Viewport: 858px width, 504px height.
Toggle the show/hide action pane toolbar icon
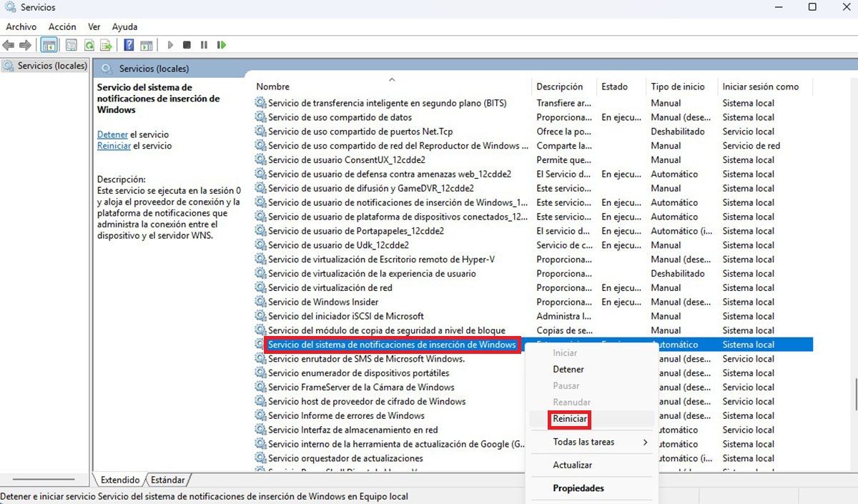coord(146,45)
